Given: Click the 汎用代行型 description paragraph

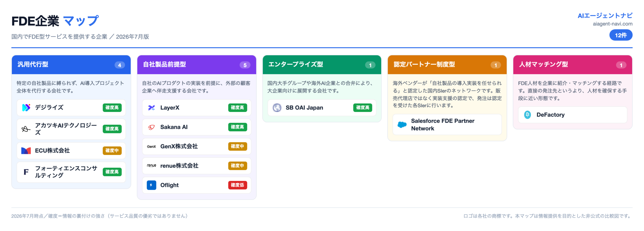Looking at the screenshot, I should click(70, 87).
